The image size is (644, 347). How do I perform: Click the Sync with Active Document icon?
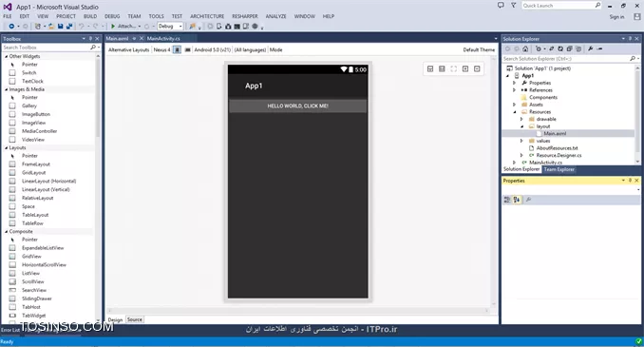[551, 48]
